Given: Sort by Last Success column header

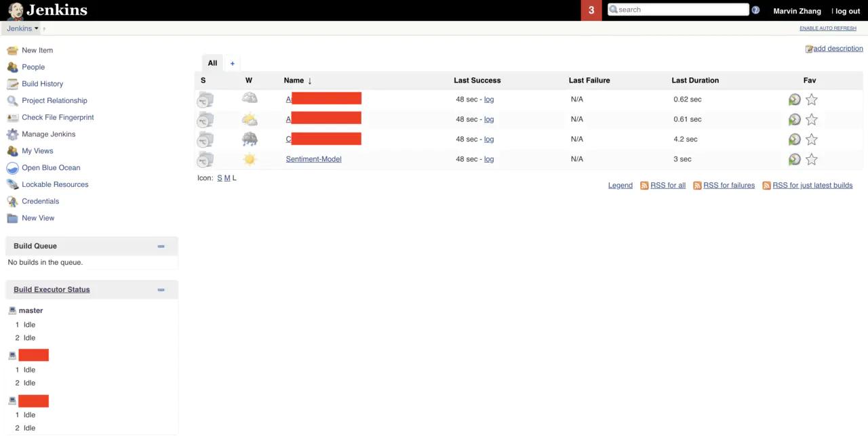Looking at the screenshot, I should pyautogui.click(x=477, y=81).
